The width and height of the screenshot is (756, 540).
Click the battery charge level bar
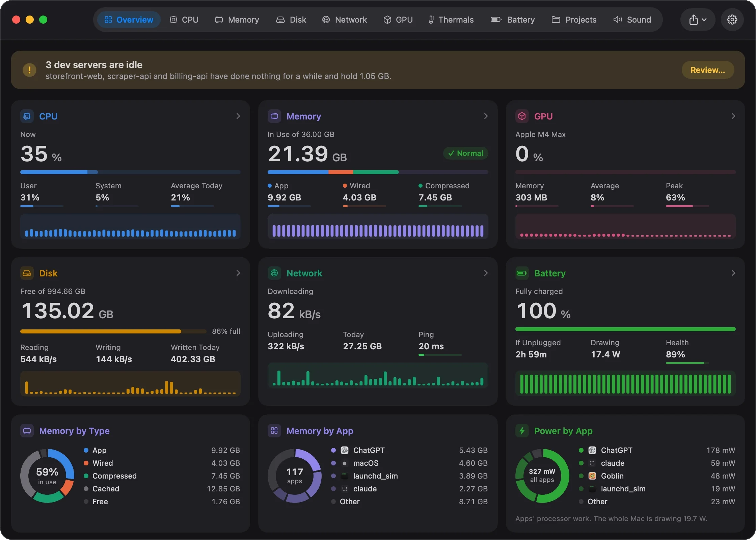coord(625,329)
